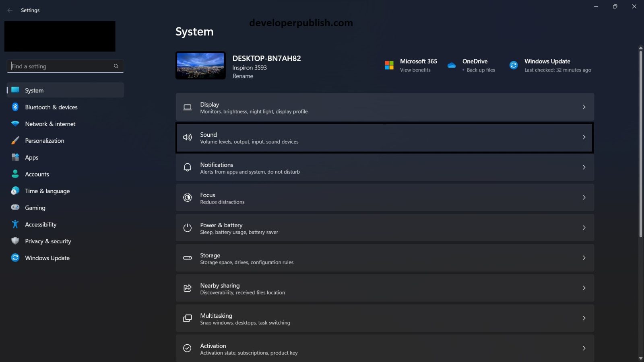Open Accounts using its person icon
This screenshot has height=362, width=644.
15,174
